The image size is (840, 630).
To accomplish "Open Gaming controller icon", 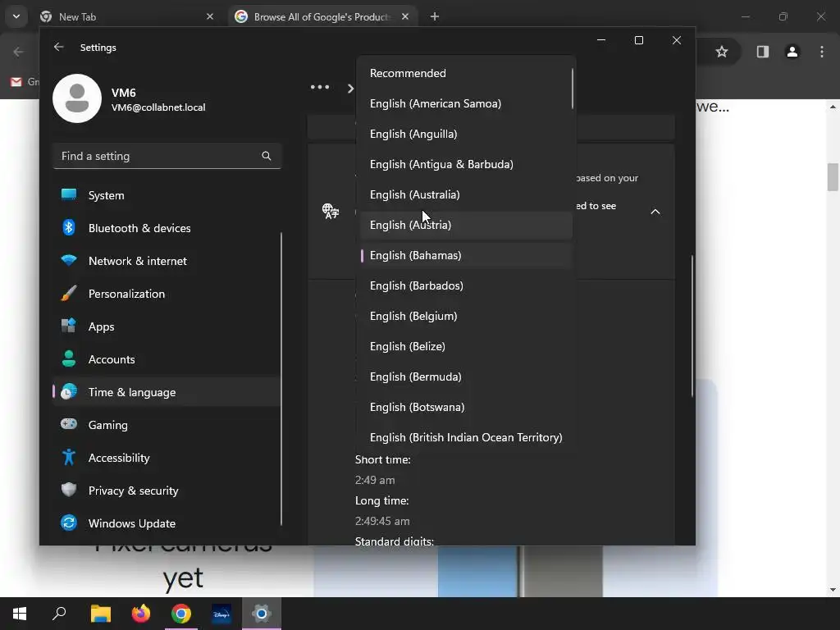I will tap(69, 424).
